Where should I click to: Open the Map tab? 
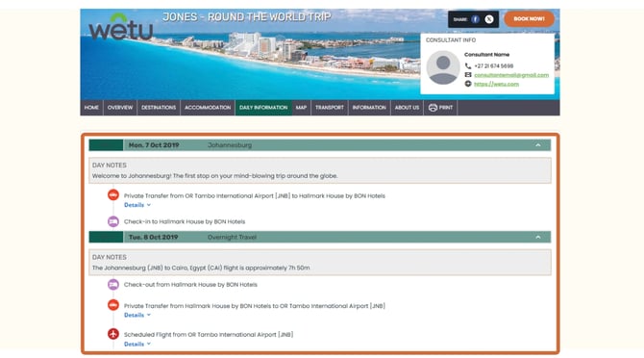[301, 108]
